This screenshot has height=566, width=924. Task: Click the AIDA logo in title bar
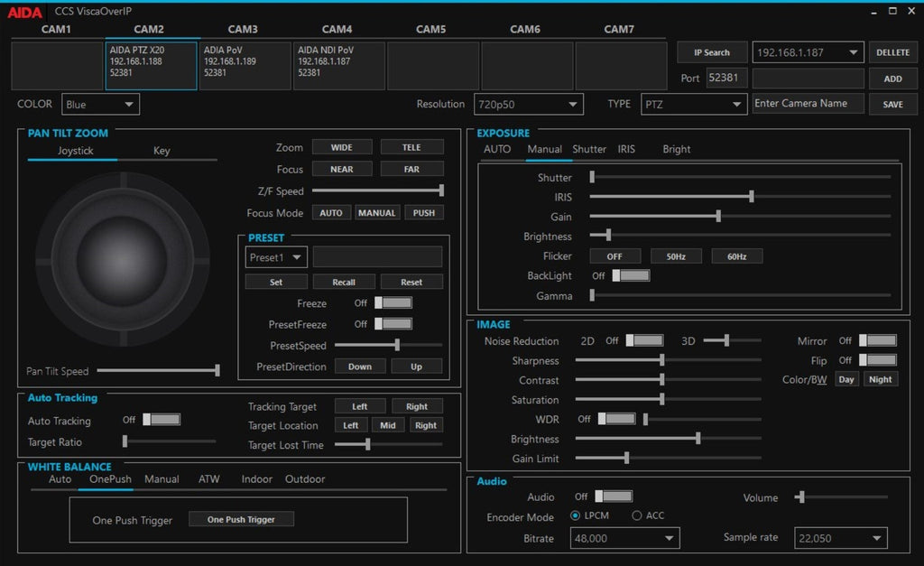click(24, 13)
